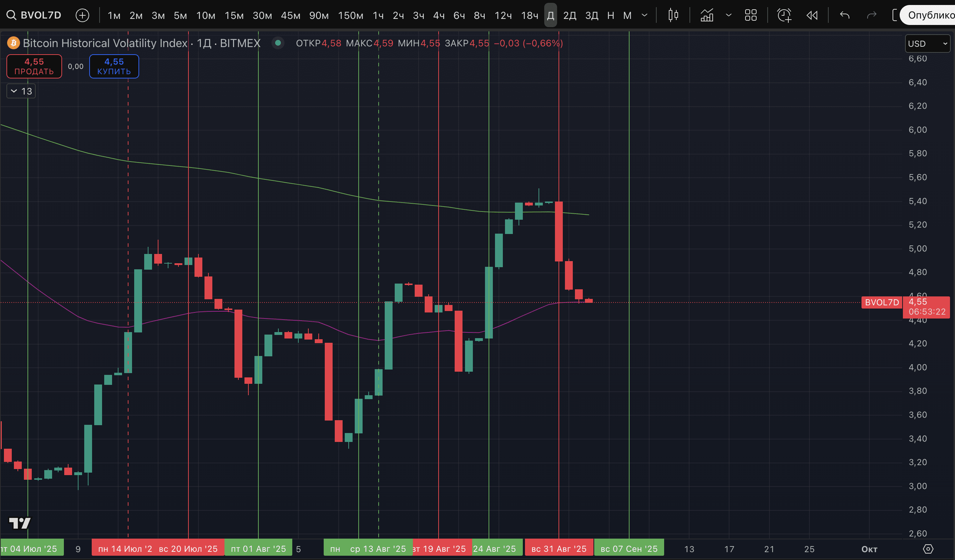Open the chart settings gear at the bottom right
The height and width of the screenshot is (560, 955).
pos(928,549)
